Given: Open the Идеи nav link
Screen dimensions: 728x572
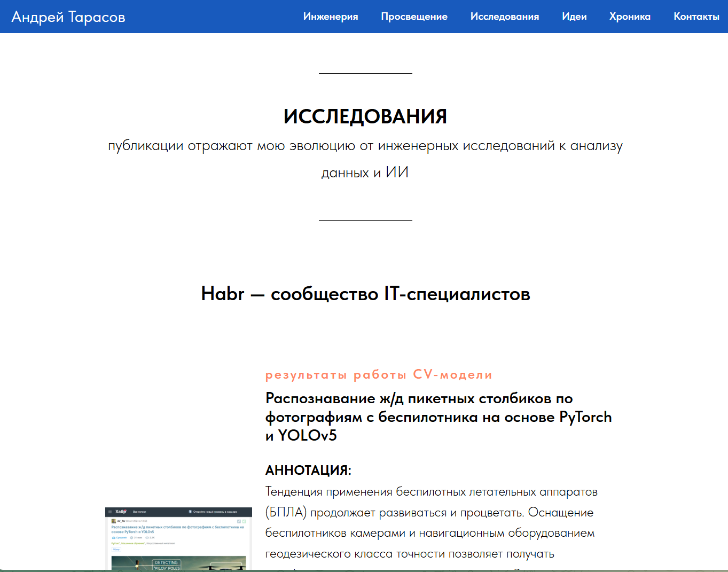Looking at the screenshot, I should (x=574, y=17).
